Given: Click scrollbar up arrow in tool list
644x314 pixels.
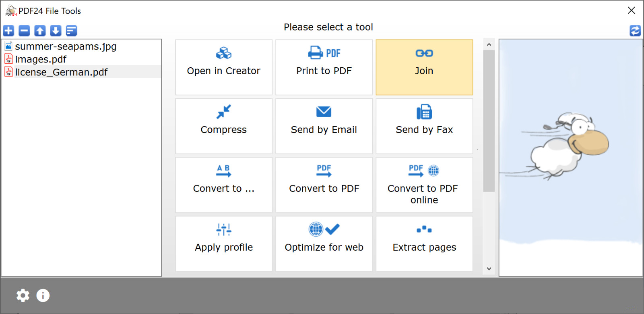Looking at the screenshot, I should tap(489, 44).
